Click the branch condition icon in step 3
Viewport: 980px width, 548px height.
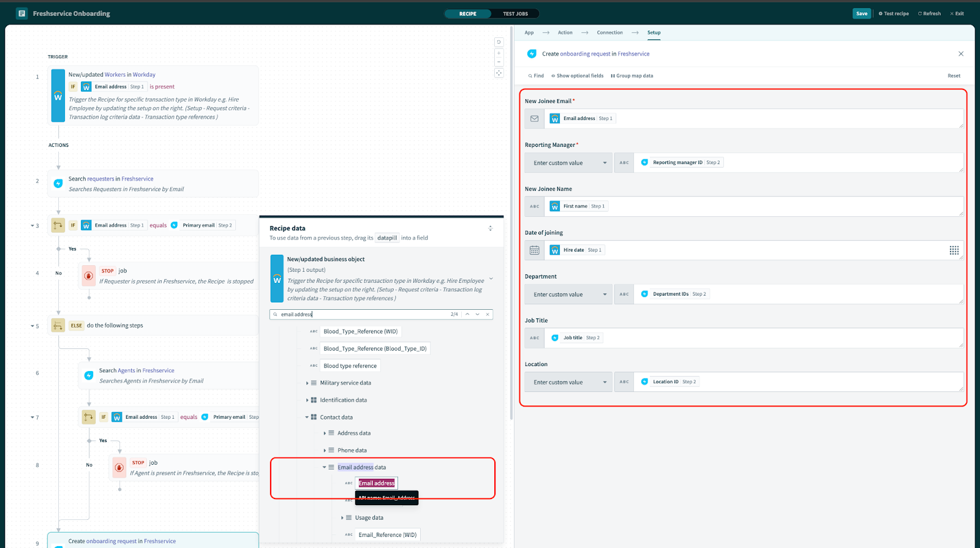58,225
